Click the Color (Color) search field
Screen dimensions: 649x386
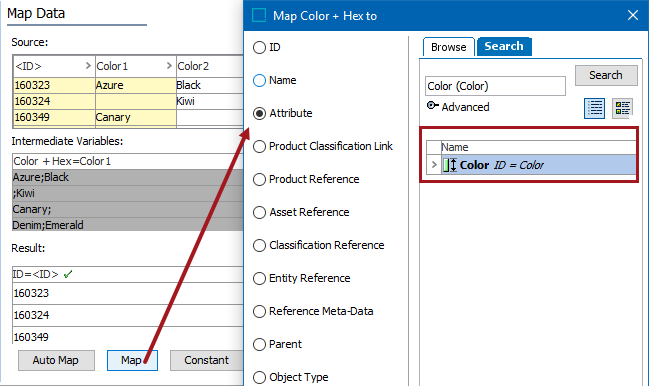495,86
